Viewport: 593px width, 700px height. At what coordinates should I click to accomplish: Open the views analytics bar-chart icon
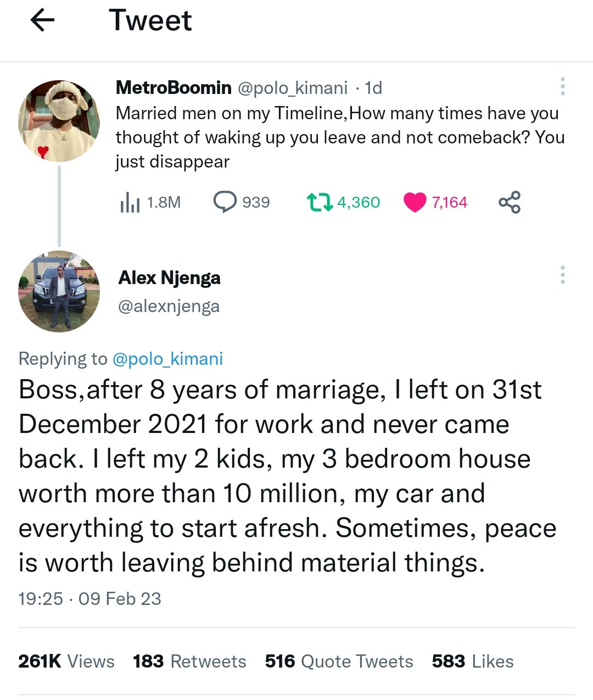tap(130, 202)
